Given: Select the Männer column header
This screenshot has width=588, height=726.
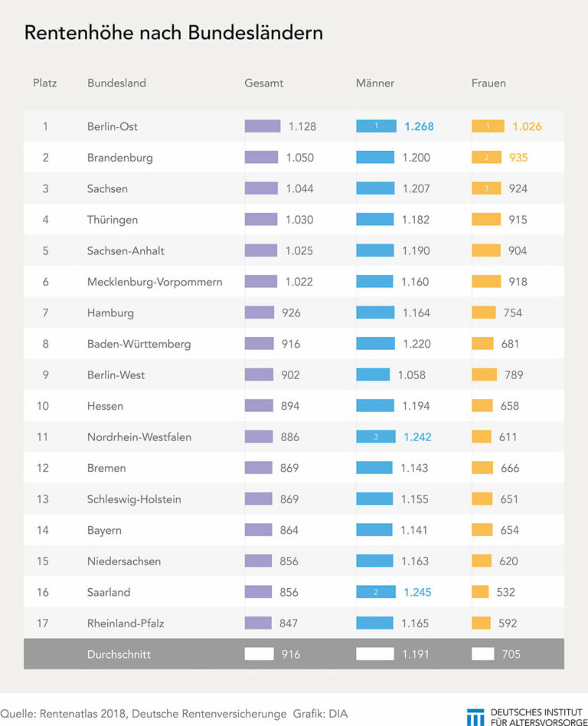Looking at the screenshot, I should point(375,83).
